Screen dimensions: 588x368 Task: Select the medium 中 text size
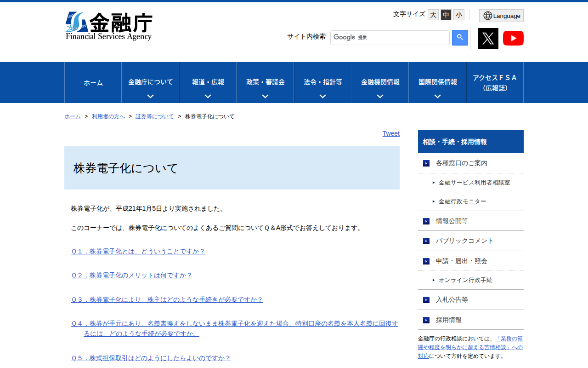(446, 15)
